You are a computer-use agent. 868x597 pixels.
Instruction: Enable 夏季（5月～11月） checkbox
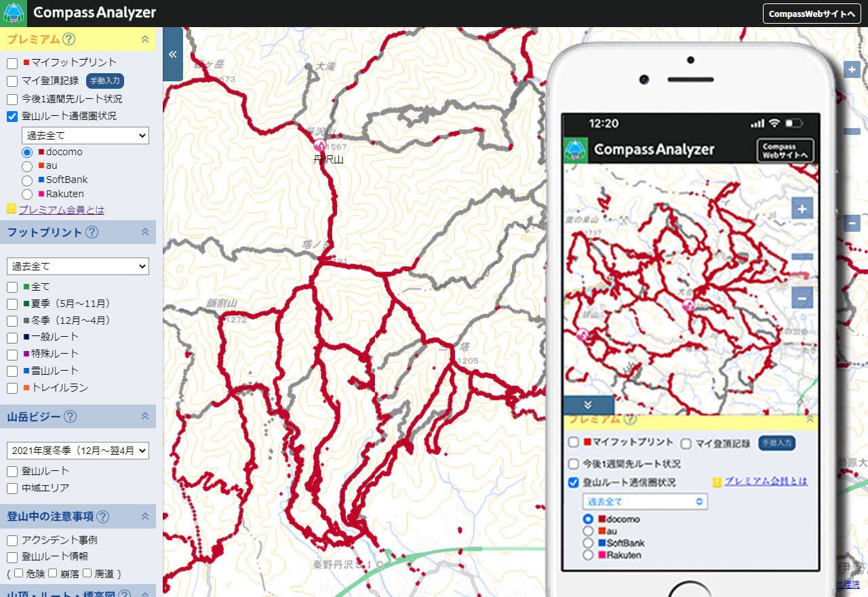pyautogui.click(x=12, y=304)
